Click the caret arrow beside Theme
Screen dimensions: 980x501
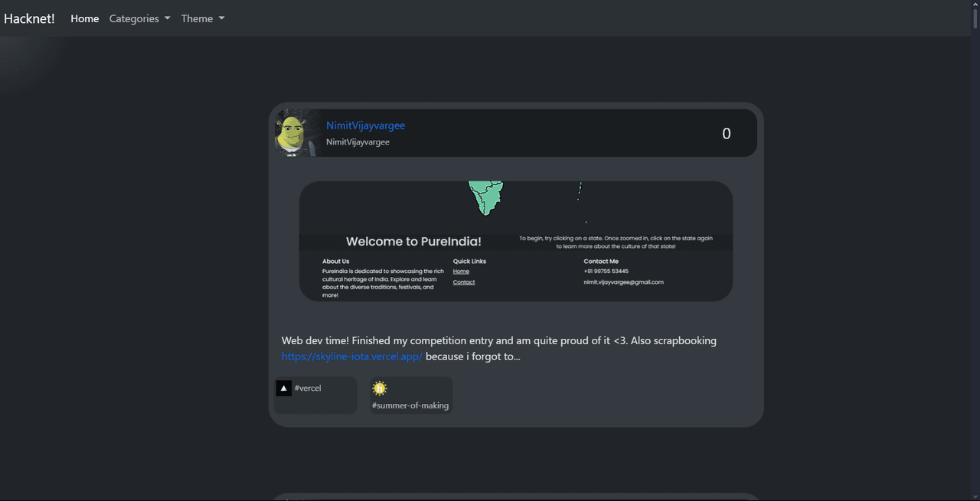coord(222,18)
